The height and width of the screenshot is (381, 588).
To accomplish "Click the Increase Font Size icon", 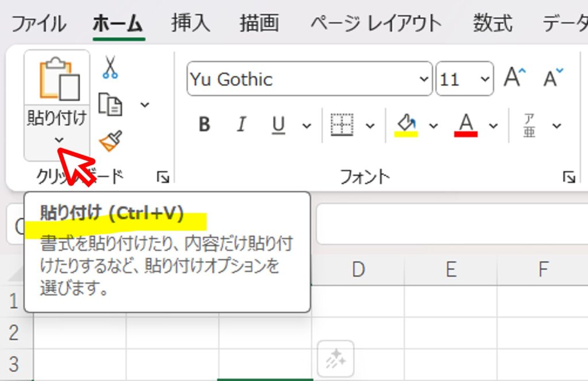I will coord(514,78).
